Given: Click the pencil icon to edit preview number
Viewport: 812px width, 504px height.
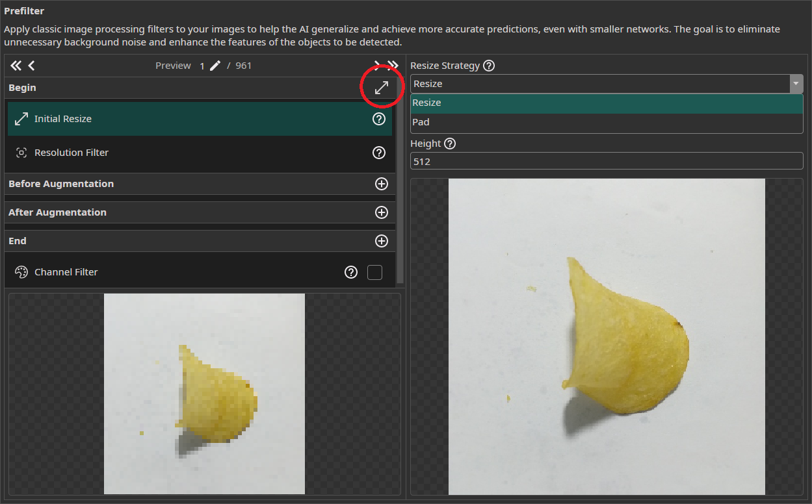Looking at the screenshot, I should pyautogui.click(x=215, y=65).
